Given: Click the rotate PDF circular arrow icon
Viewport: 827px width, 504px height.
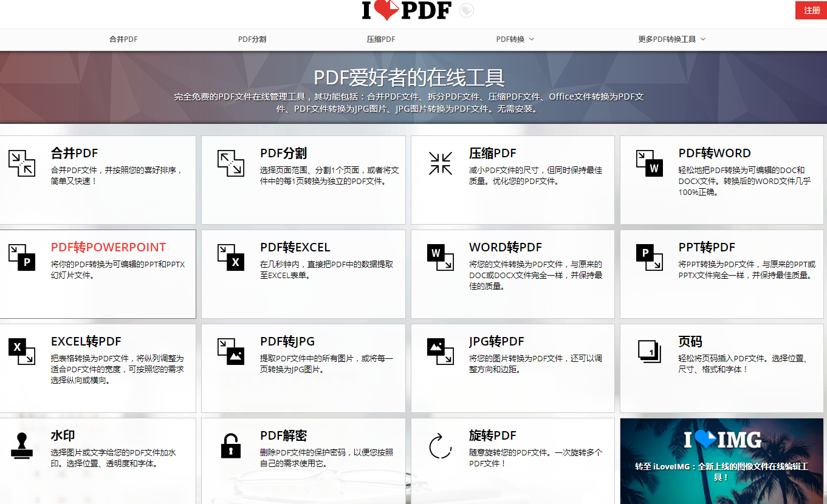Looking at the screenshot, I should click(x=440, y=446).
